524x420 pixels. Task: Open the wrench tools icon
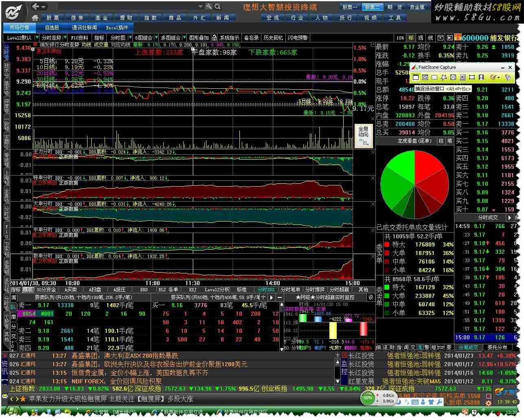point(209,7)
